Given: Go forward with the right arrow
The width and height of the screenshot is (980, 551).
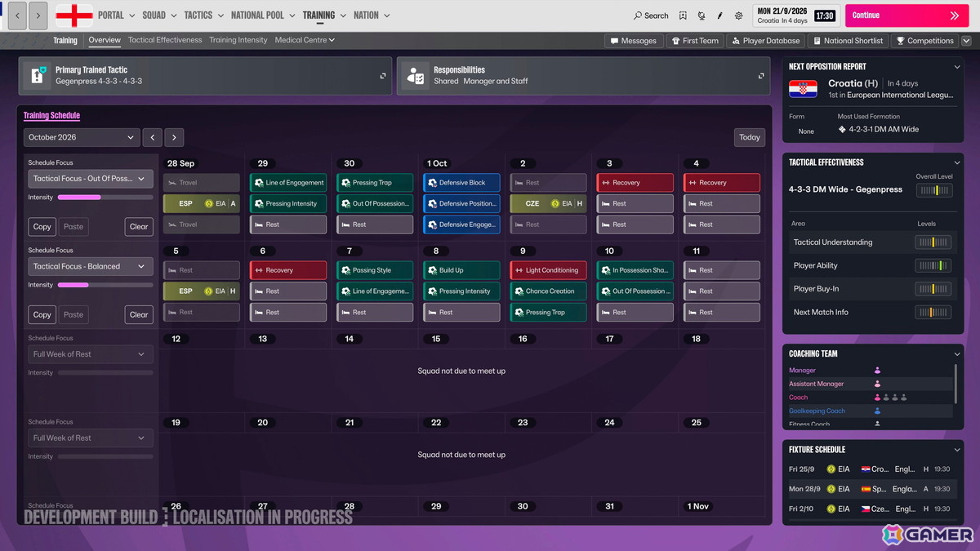Looking at the screenshot, I should pos(38,16).
